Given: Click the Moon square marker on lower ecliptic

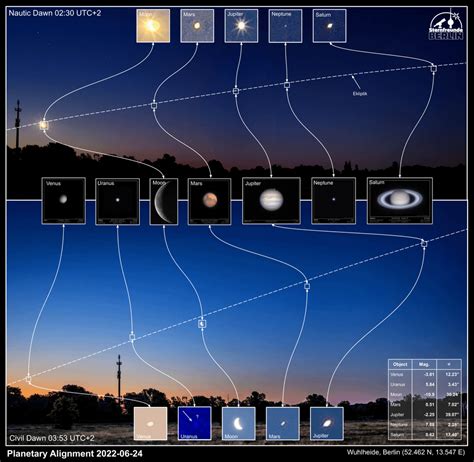Looking at the screenshot, I should pyautogui.click(x=202, y=324).
